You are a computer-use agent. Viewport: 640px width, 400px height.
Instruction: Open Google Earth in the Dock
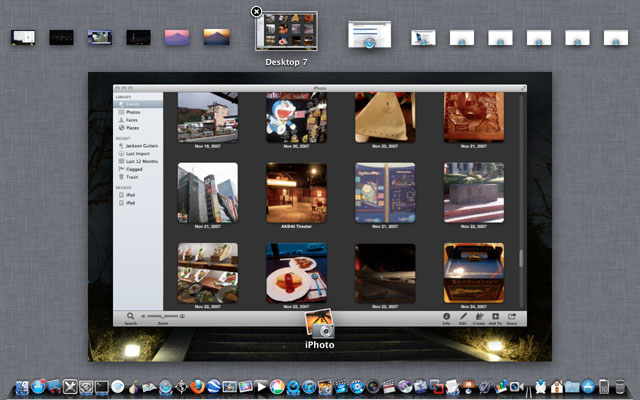pyautogui.click(x=213, y=387)
